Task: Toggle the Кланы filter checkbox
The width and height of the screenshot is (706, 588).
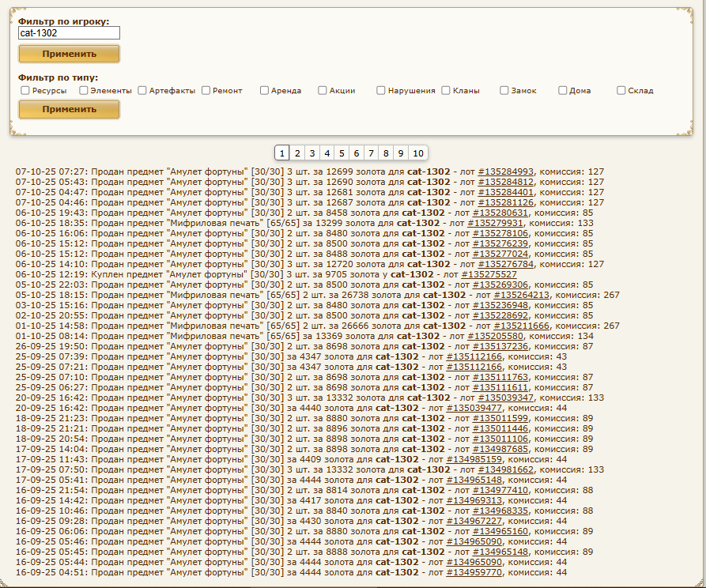Action: (x=446, y=91)
